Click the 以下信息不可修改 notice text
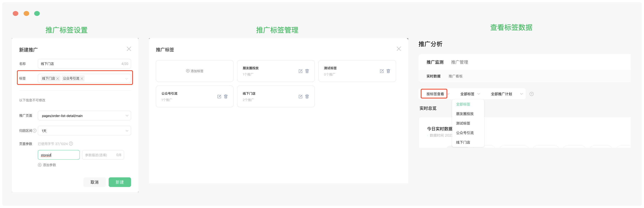 [x=32, y=100]
